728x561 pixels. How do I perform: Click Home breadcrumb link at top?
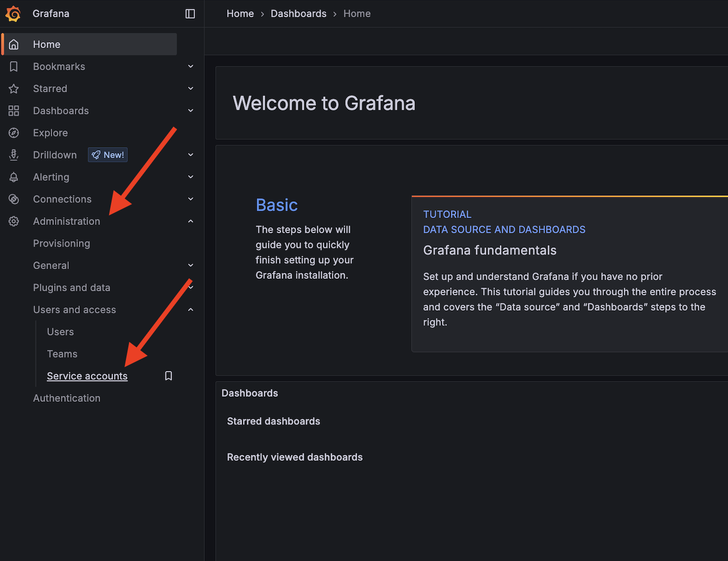coord(240,14)
